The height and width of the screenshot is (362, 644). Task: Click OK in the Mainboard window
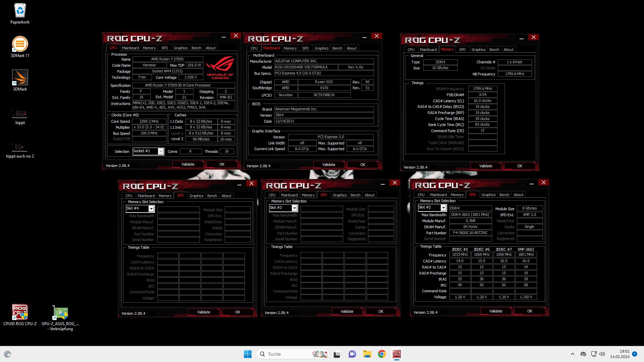pyautogui.click(x=363, y=165)
